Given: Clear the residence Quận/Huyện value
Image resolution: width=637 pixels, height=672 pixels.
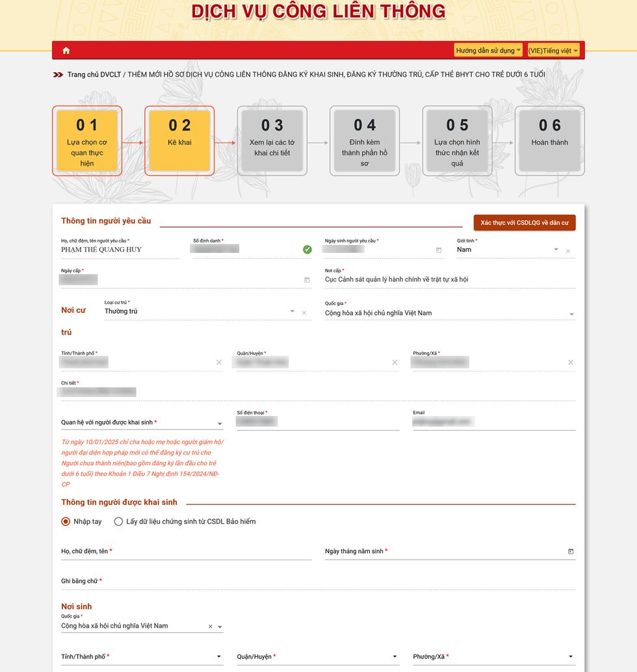Looking at the screenshot, I should click(x=395, y=363).
